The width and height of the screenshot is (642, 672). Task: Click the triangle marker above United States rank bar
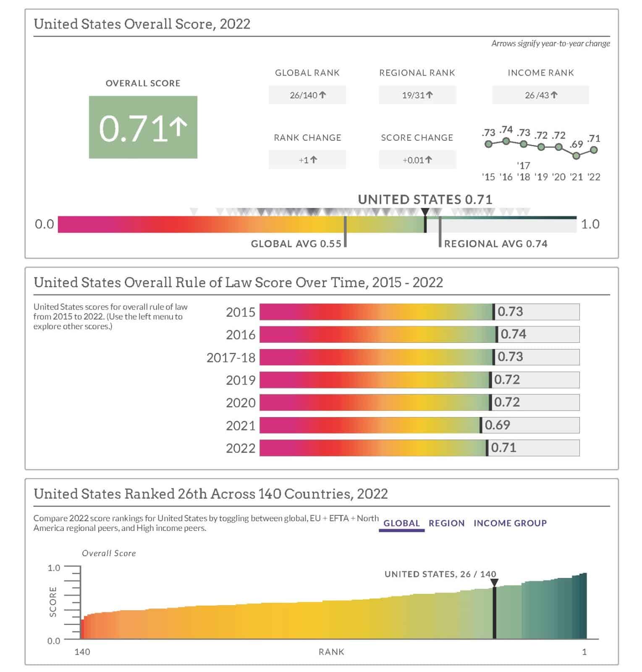pyautogui.click(x=494, y=583)
